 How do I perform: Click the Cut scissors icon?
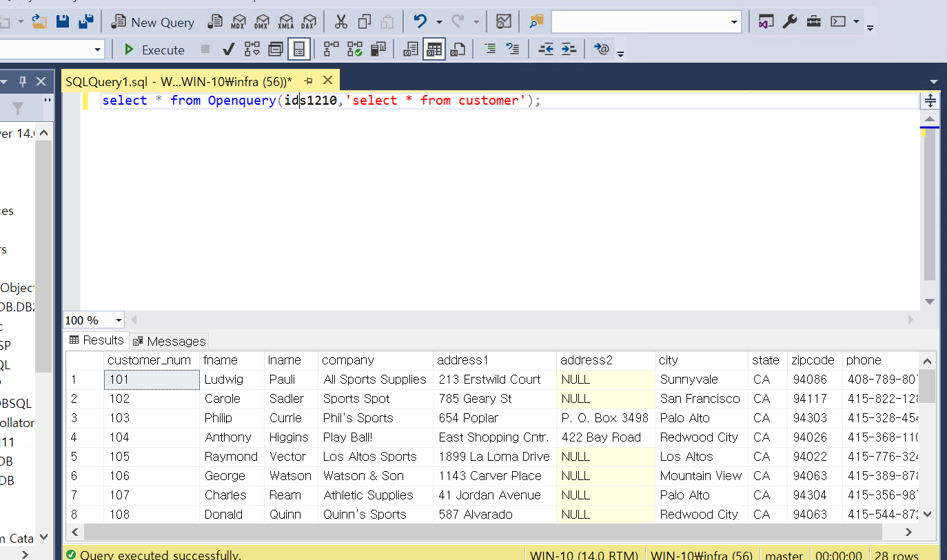pos(340,22)
